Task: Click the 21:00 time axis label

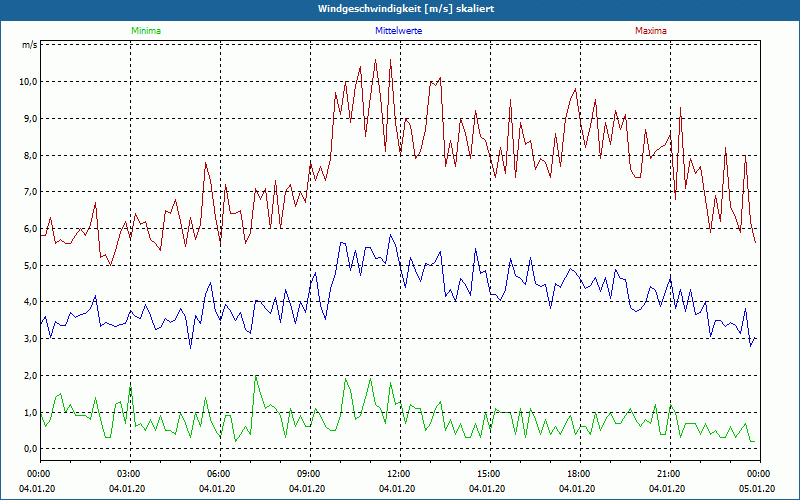Action: tap(669, 474)
